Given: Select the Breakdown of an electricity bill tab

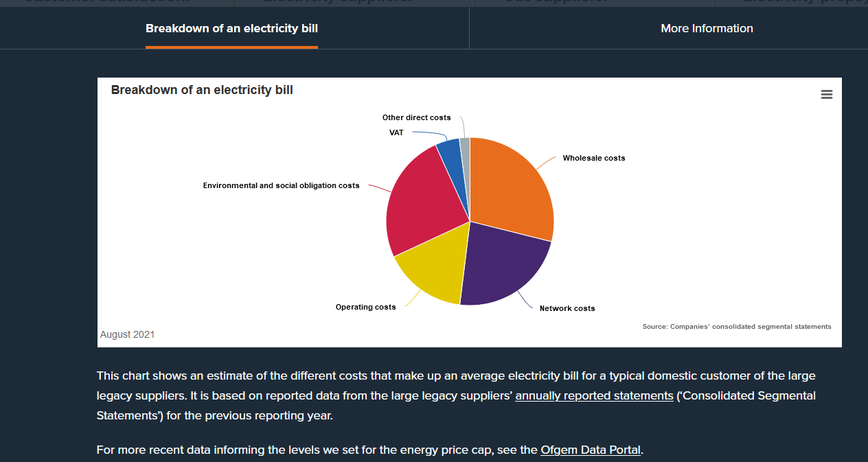Looking at the screenshot, I should pyautogui.click(x=231, y=29).
